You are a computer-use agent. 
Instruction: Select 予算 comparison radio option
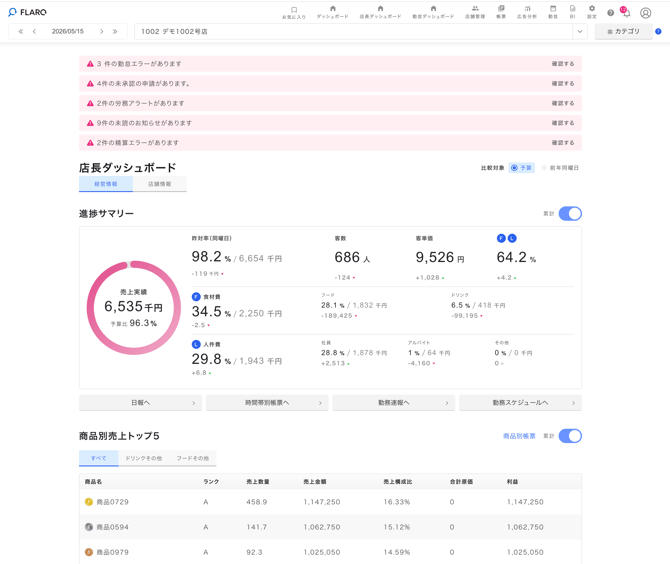pyautogui.click(x=522, y=168)
